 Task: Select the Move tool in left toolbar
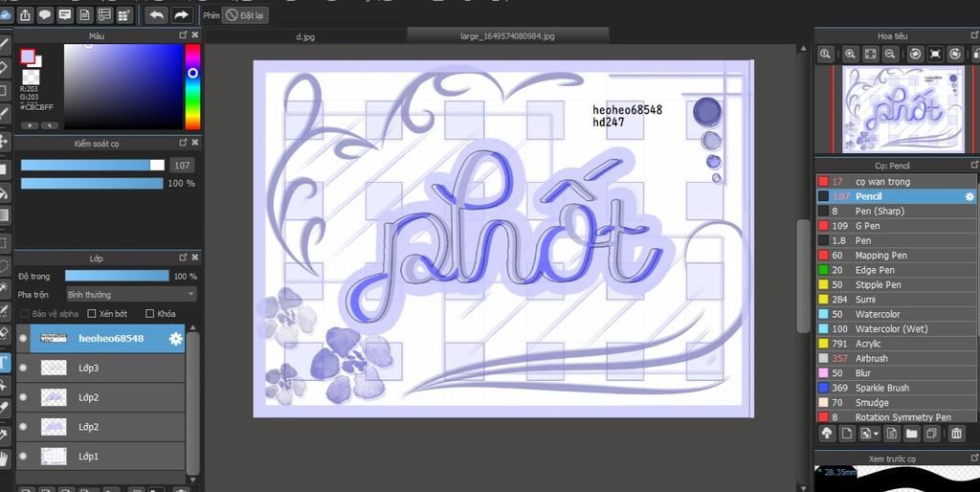point(5,142)
